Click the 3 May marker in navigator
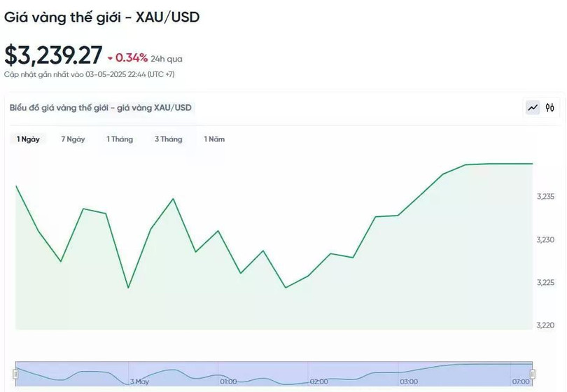Screen dimensions: 567x392 (x=139, y=381)
